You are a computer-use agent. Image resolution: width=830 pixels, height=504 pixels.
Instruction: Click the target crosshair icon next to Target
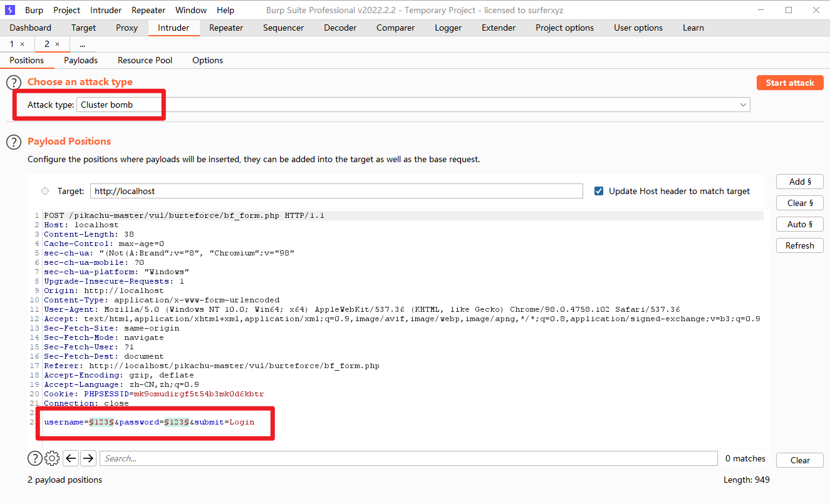click(x=45, y=192)
